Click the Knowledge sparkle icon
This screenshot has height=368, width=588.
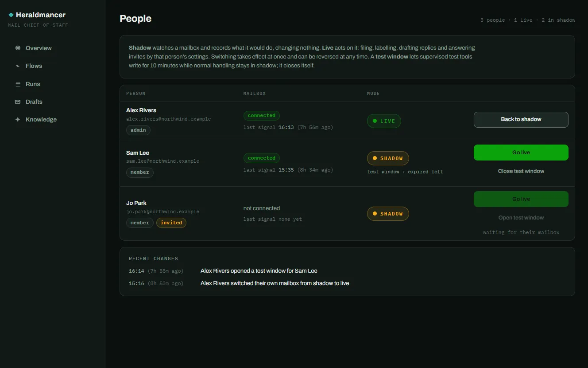[18, 119]
